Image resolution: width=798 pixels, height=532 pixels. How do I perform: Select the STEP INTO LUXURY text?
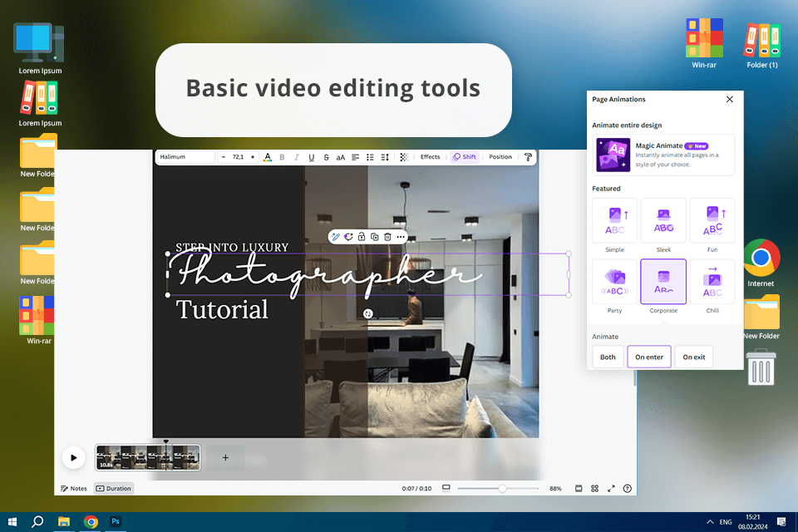pyautogui.click(x=232, y=248)
